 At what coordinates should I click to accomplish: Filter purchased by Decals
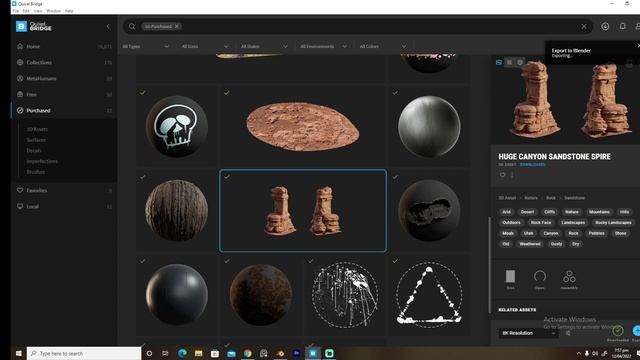coord(34,150)
